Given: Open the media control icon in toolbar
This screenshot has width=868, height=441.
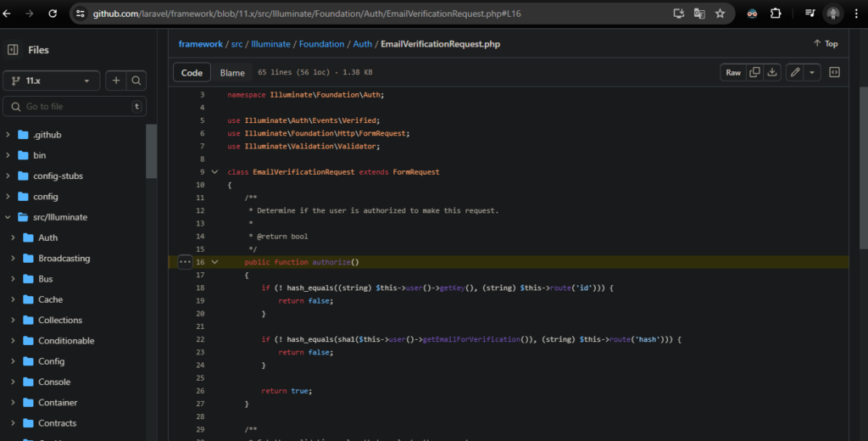Looking at the screenshot, I should point(810,14).
